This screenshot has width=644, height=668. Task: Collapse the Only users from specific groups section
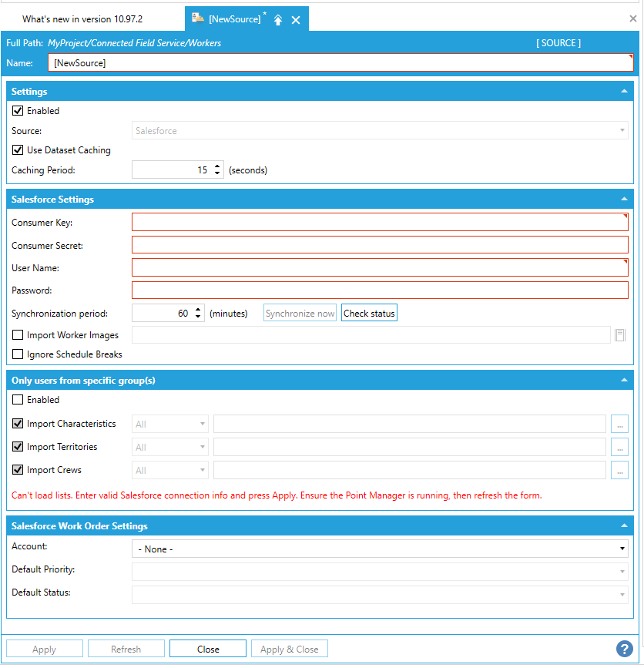[624, 381]
